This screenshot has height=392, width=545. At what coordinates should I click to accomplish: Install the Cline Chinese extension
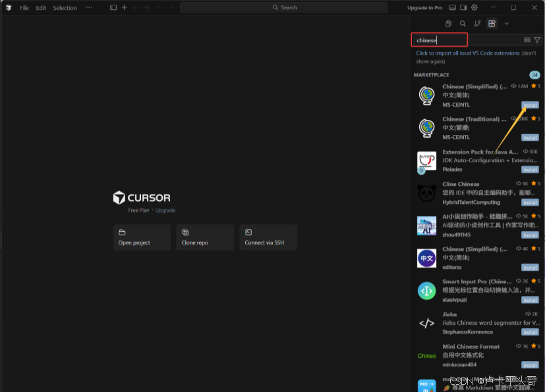point(530,203)
